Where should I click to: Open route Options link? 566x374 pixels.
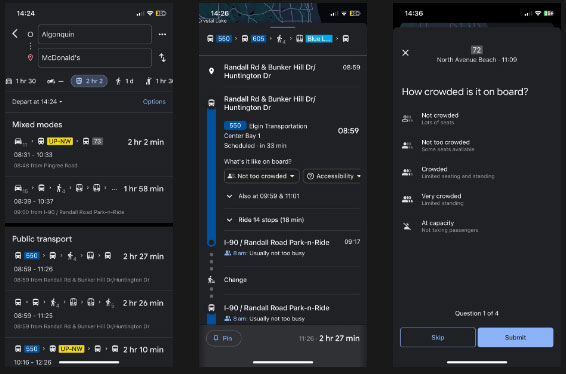(x=154, y=102)
